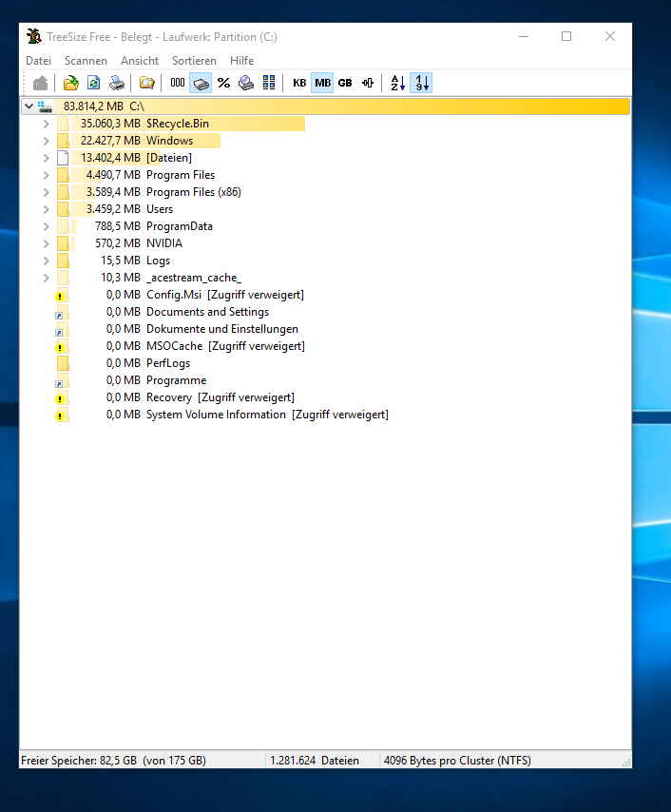Click the greyed-out home toolbar icon
The width and height of the screenshot is (671, 812).
pos(40,83)
